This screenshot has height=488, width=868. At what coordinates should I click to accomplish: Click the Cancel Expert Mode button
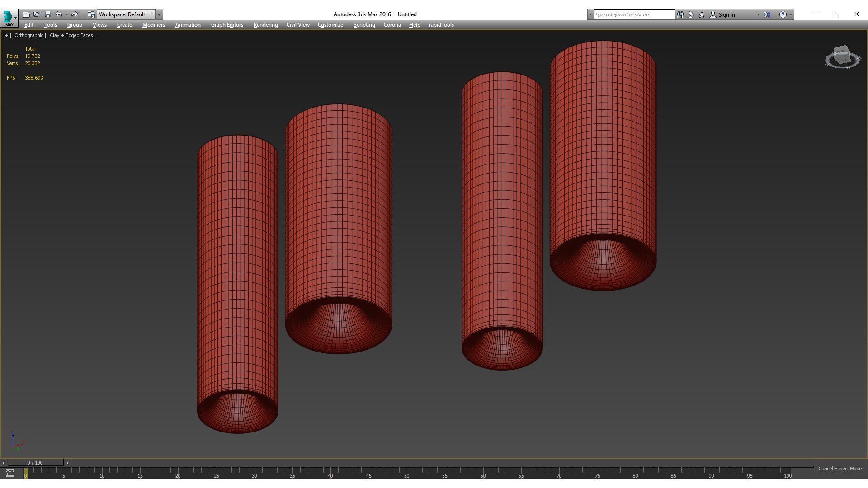[840, 469]
